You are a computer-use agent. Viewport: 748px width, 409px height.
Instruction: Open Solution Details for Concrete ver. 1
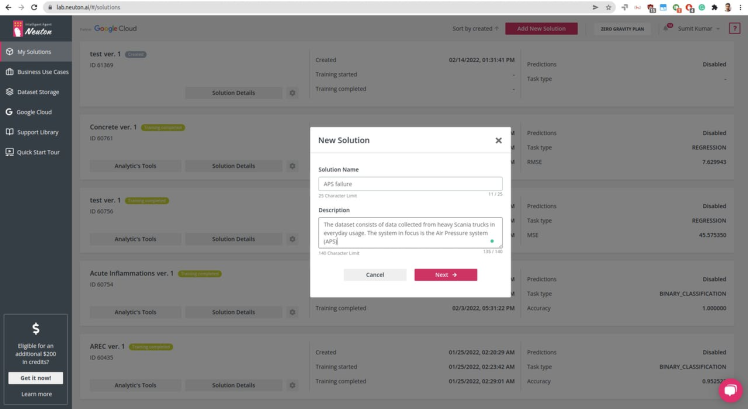(x=234, y=166)
